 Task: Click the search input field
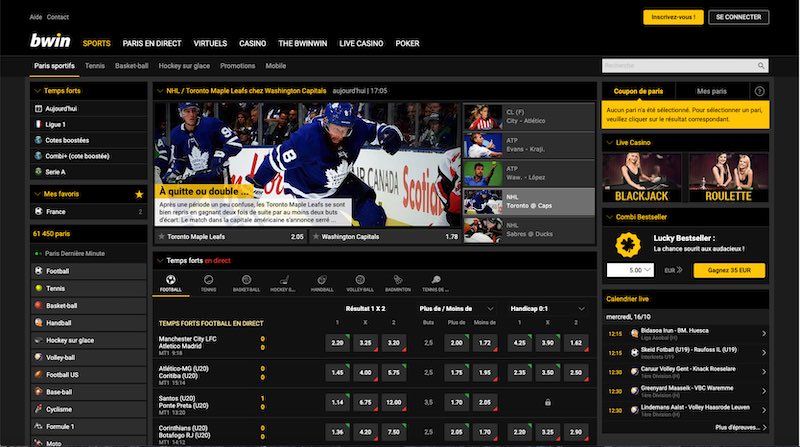pos(685,66)
